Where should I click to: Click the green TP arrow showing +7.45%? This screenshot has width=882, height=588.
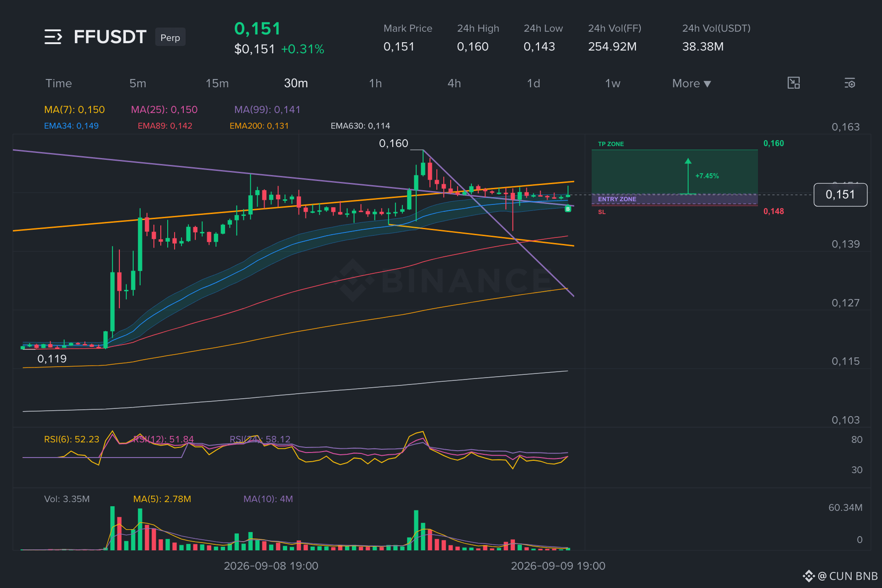(x=688, y=176)
